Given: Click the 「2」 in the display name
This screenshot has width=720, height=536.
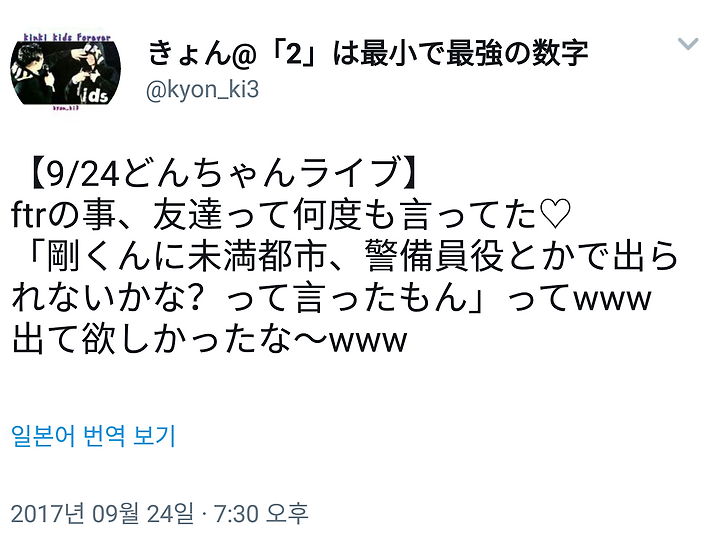Looking at the screenshot, I should 294,53.
